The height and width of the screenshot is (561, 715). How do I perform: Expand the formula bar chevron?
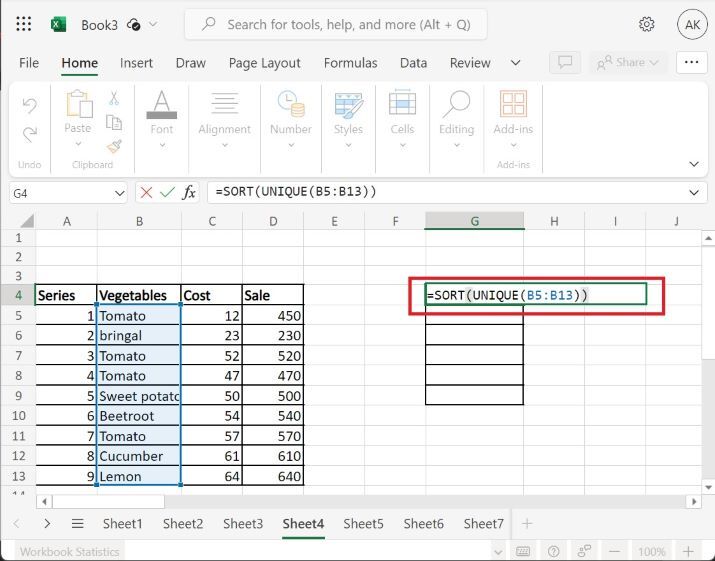(694, 193)
